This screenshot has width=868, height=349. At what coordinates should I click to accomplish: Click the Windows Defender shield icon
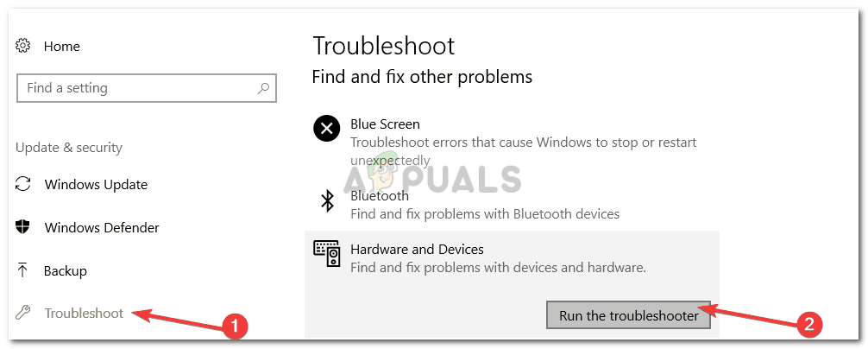22,227
